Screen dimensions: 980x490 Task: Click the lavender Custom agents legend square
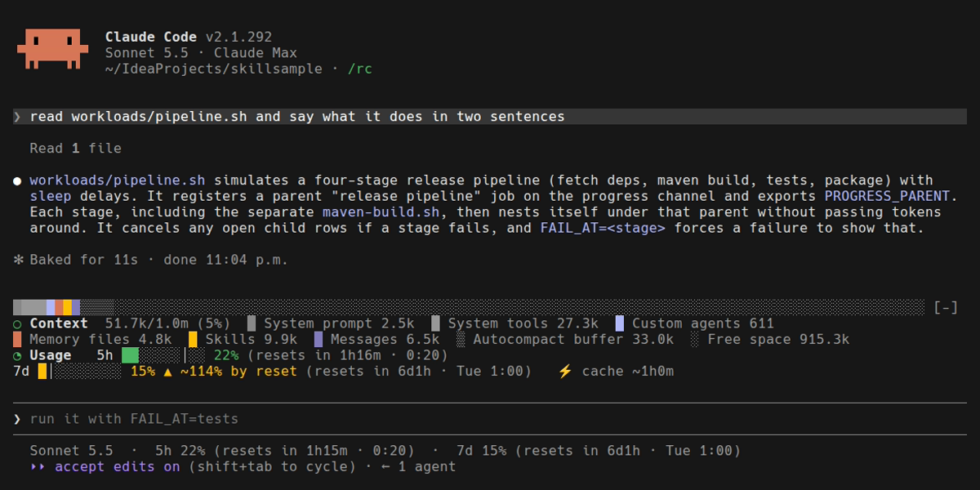(620, 323)
